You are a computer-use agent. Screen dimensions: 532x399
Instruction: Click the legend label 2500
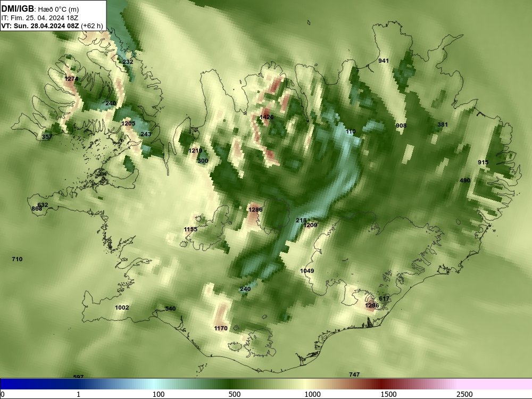tap(464, 394)
